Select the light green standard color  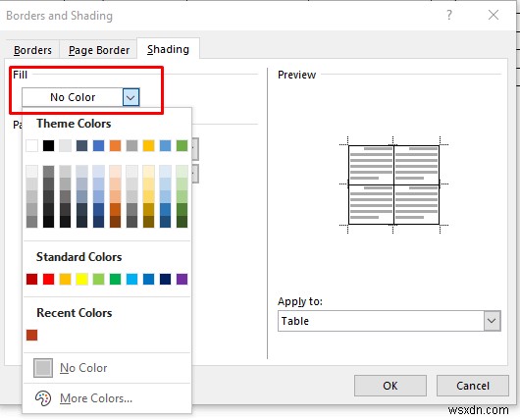[98, 279]
